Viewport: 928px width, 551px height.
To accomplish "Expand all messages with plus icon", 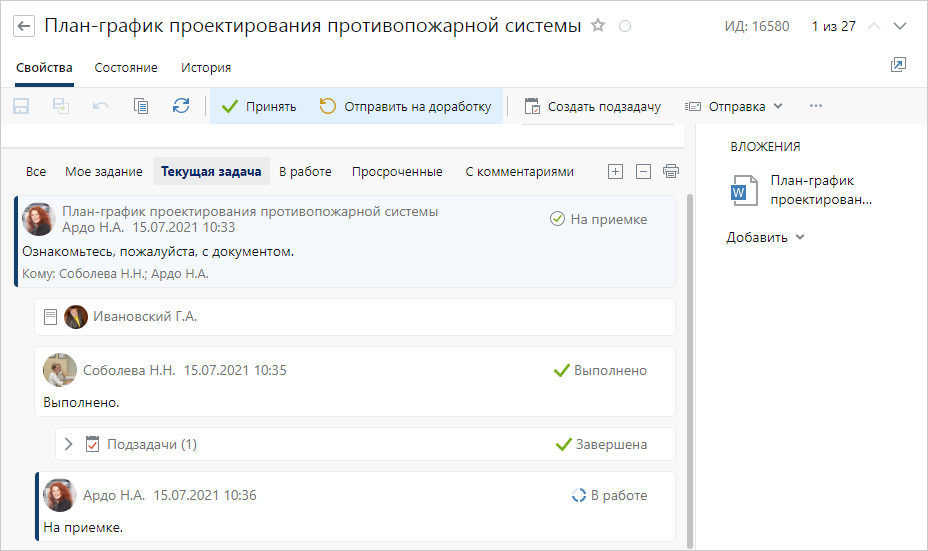I will click(x=616, y=171).
